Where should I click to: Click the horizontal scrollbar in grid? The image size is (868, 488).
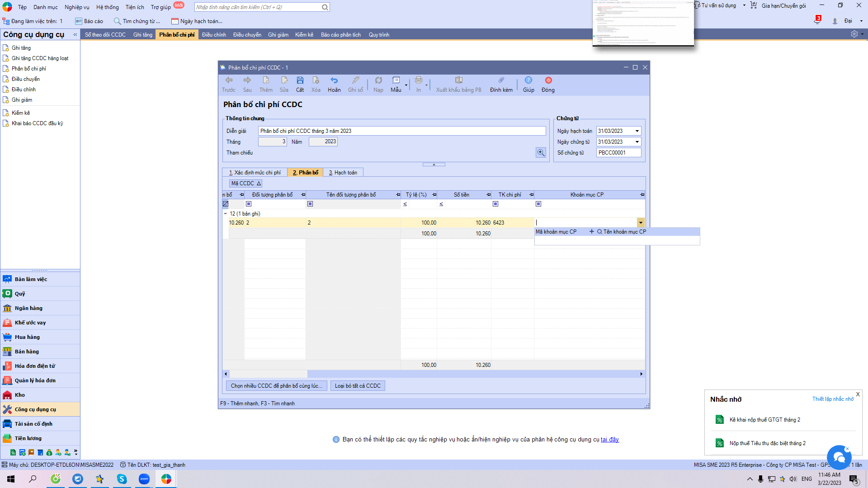pyautogui.click(x=433, y=374)
